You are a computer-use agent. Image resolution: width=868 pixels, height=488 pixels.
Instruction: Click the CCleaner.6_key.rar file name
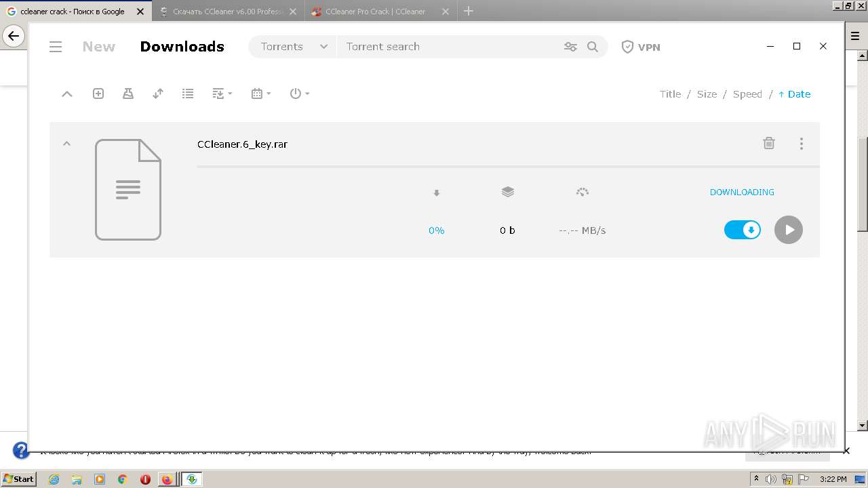[242, 144]
